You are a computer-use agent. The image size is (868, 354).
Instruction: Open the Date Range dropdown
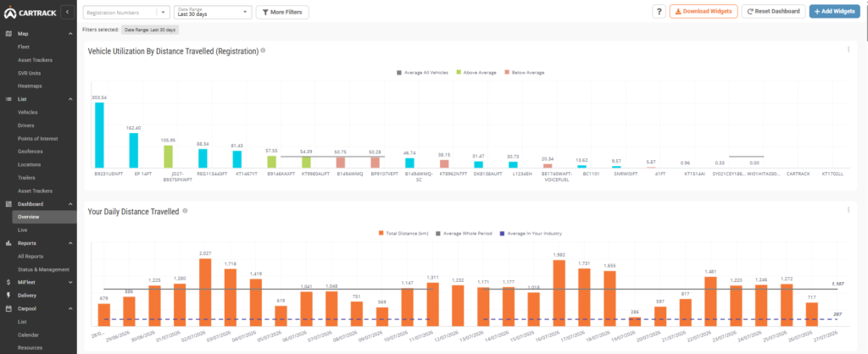click(x=213, y=12)
